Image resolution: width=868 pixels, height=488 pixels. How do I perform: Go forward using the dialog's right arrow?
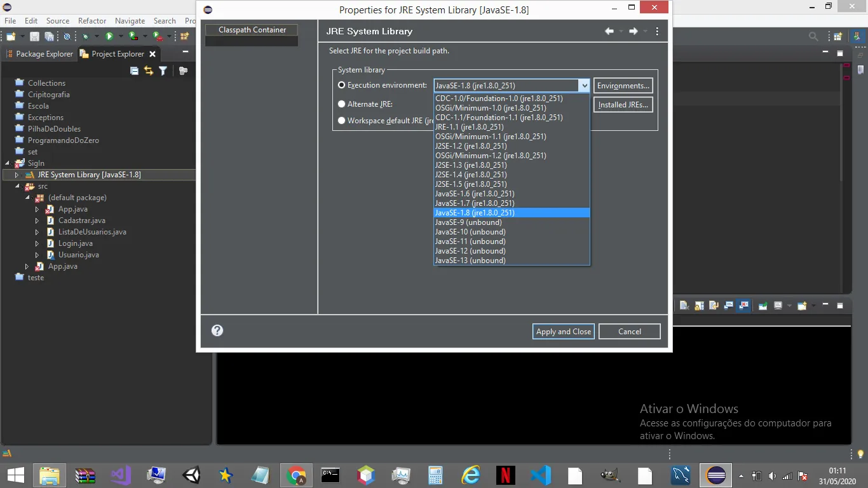point(633,31)
